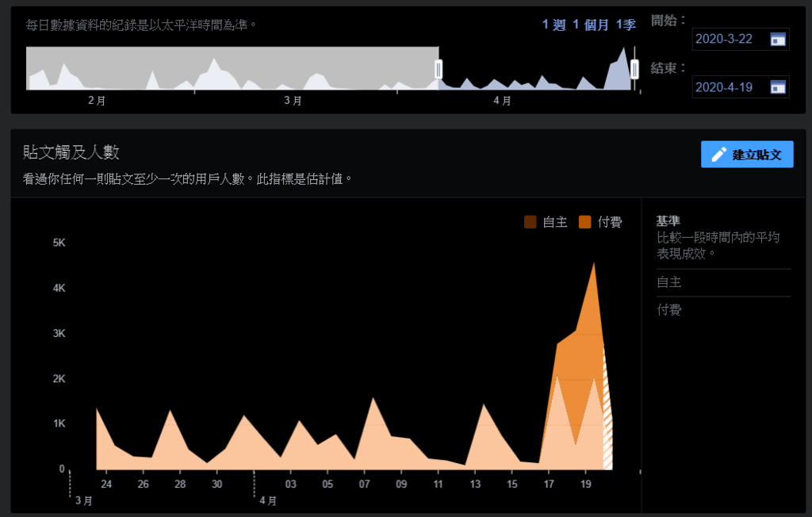
Task: Click the pencil icon on Create Post button
Action: tap(718, 155)
